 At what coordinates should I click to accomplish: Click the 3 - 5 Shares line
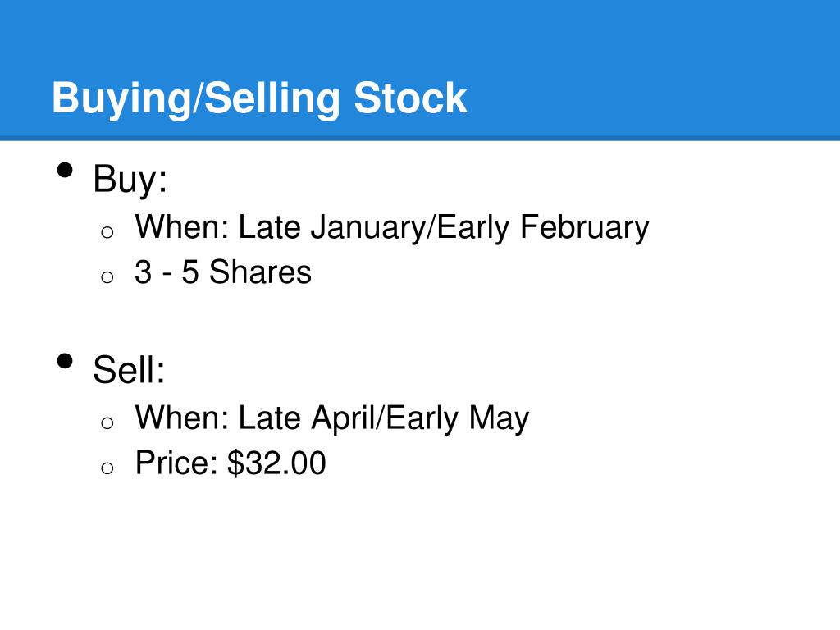[x=223, y=272]
